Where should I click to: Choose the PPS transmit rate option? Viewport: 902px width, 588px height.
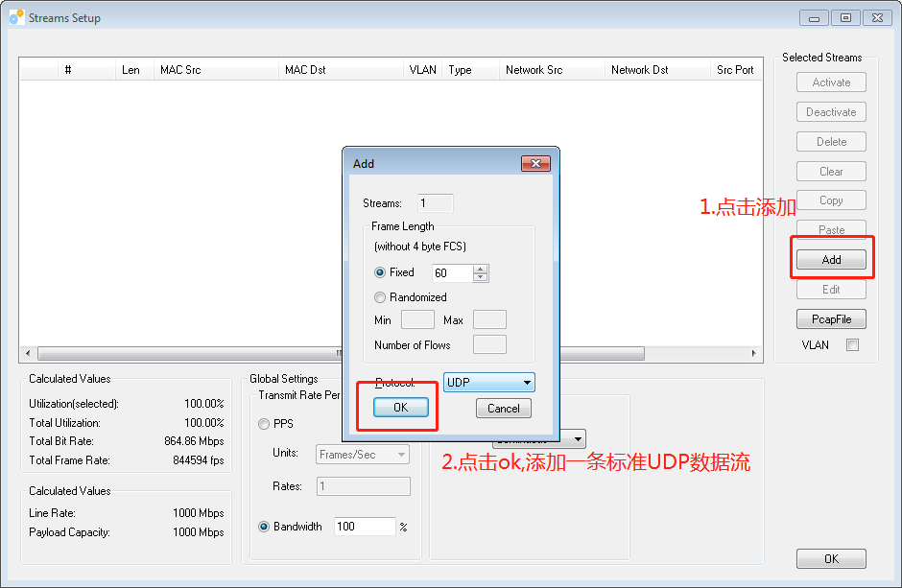[x=264, y=424]
